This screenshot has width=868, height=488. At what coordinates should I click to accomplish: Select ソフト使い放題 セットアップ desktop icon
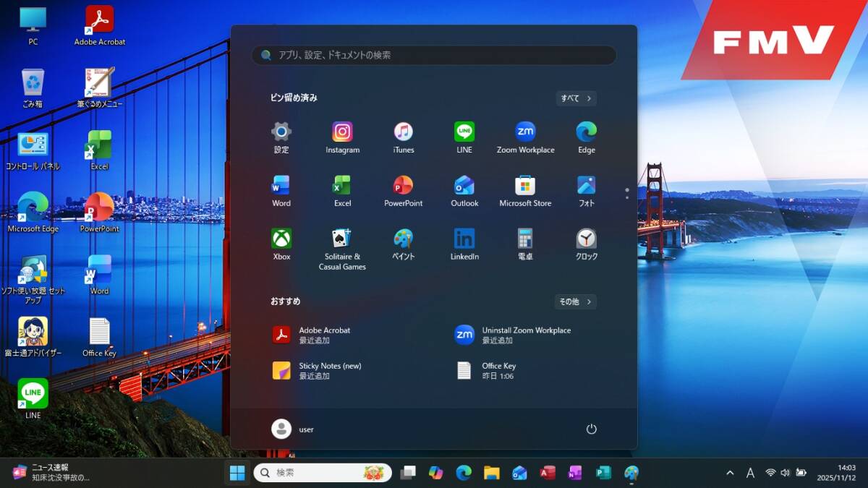pos(33,279)
